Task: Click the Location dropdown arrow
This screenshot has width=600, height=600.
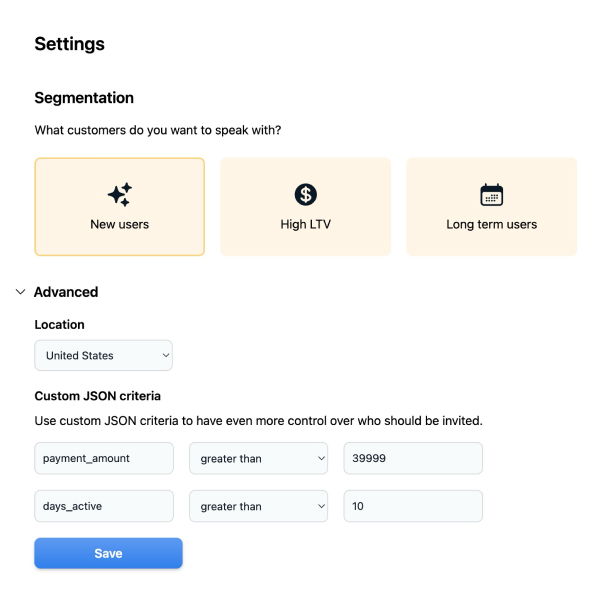Action: 166,355
